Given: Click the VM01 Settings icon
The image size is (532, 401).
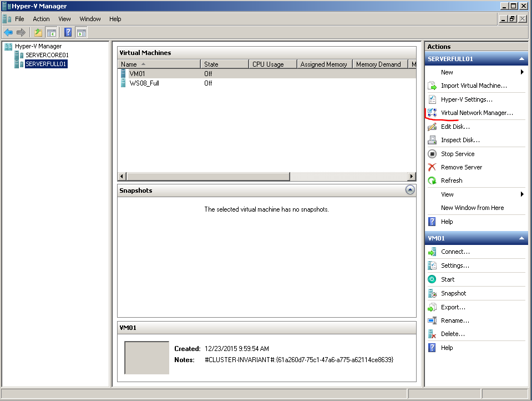Looking at the screenshot, I should [432, 265].
